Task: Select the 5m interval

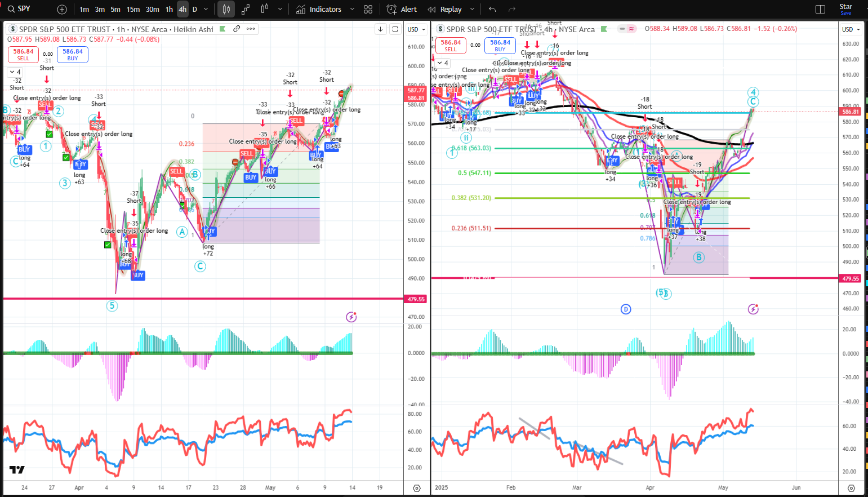Action: click(x=115, y=10)
